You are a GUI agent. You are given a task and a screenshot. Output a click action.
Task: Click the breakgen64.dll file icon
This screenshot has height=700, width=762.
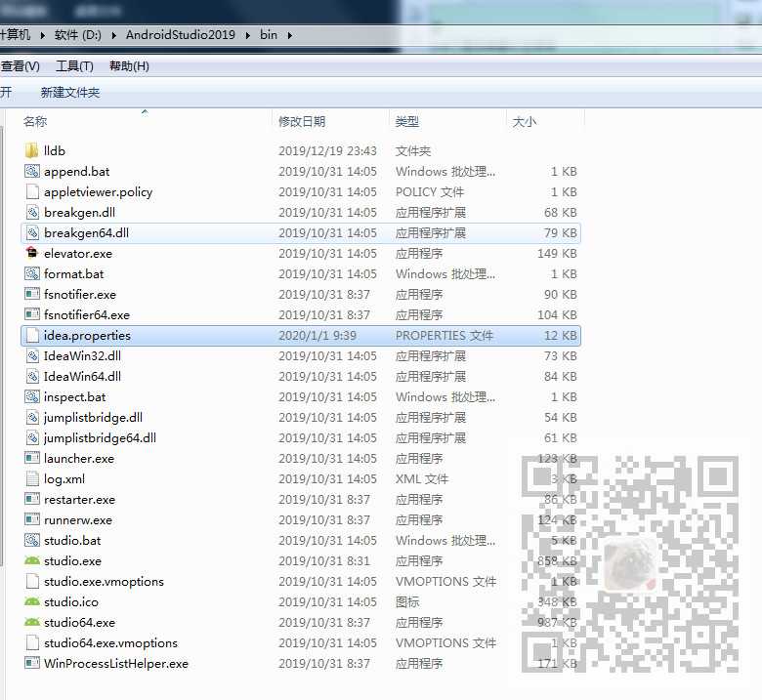(32, 232)
